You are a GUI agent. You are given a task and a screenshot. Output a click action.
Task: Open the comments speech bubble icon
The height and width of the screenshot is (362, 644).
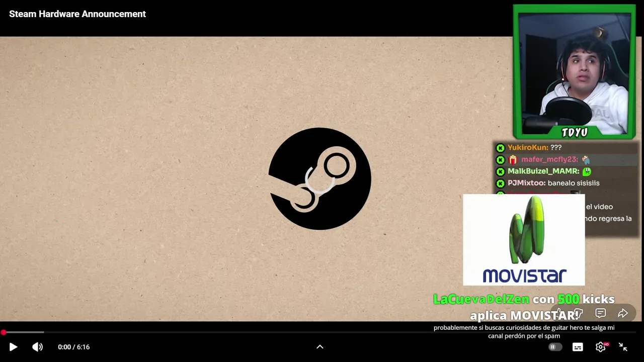600,313
